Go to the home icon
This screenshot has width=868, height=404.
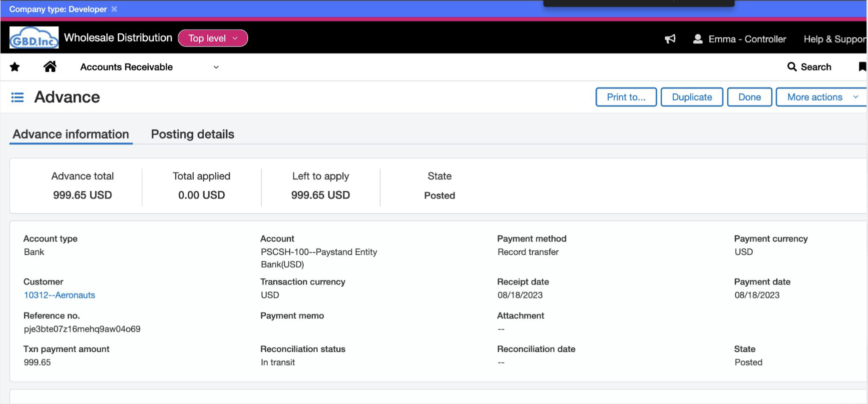50,66
